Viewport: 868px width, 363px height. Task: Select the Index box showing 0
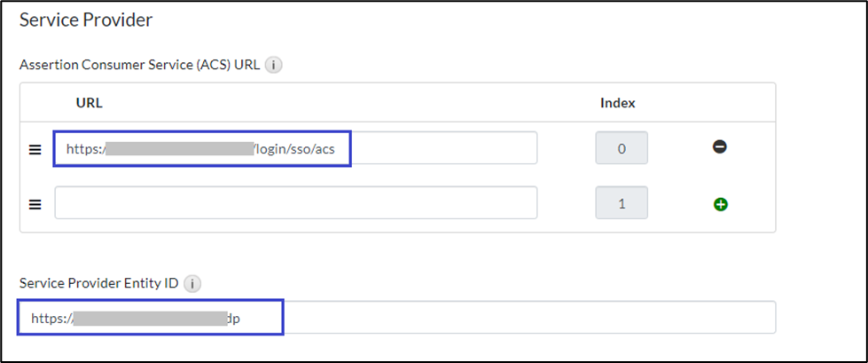[621, 148]
